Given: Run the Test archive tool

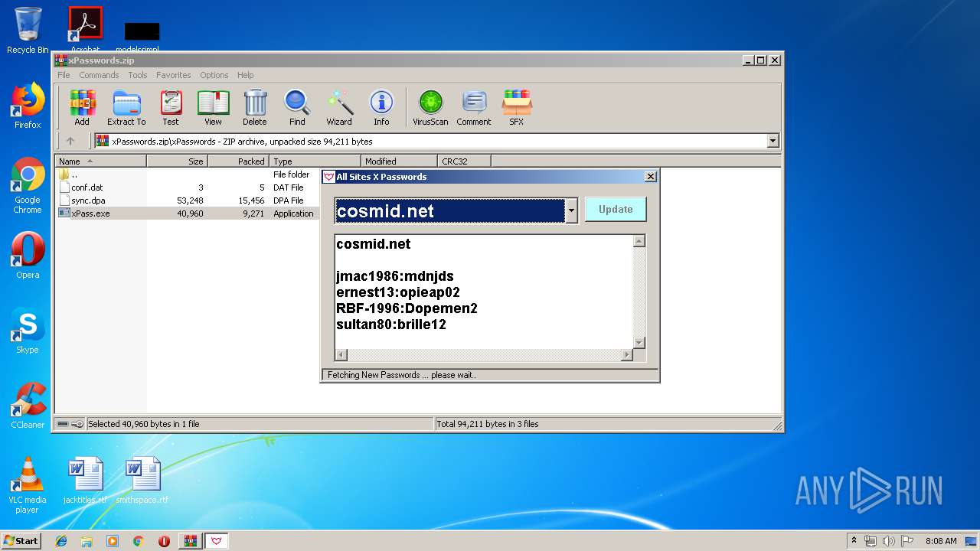Looking at the screenshot, I should [171, 107].
